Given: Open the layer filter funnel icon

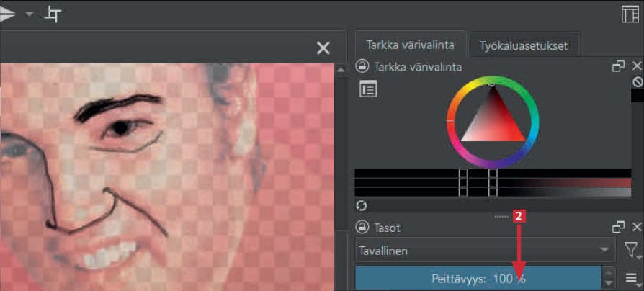Looking at the screenshot, I should (631, 249).
